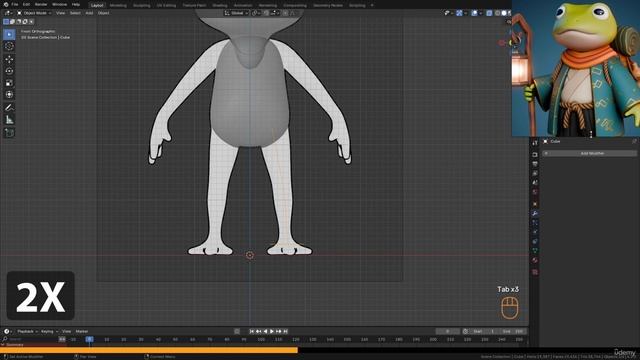Play the animation forward
This screenshot has height=360, width=640.
tap(272, 331)
